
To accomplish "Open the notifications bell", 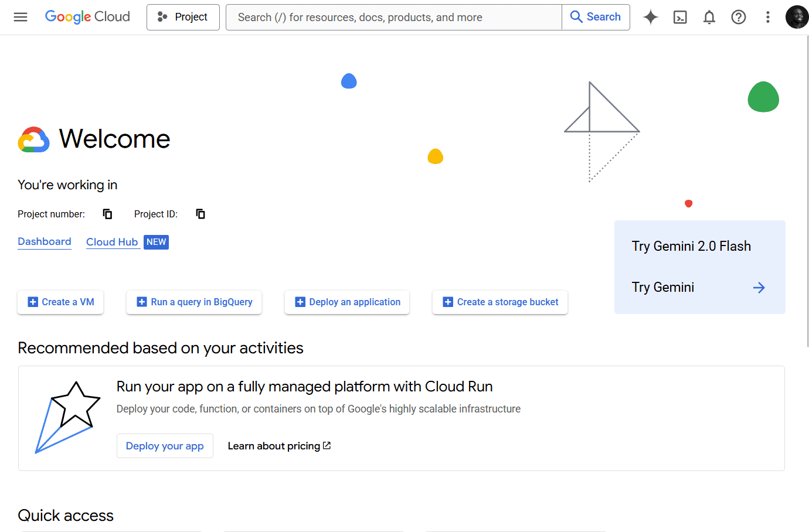I will click(x=709, y=17).
